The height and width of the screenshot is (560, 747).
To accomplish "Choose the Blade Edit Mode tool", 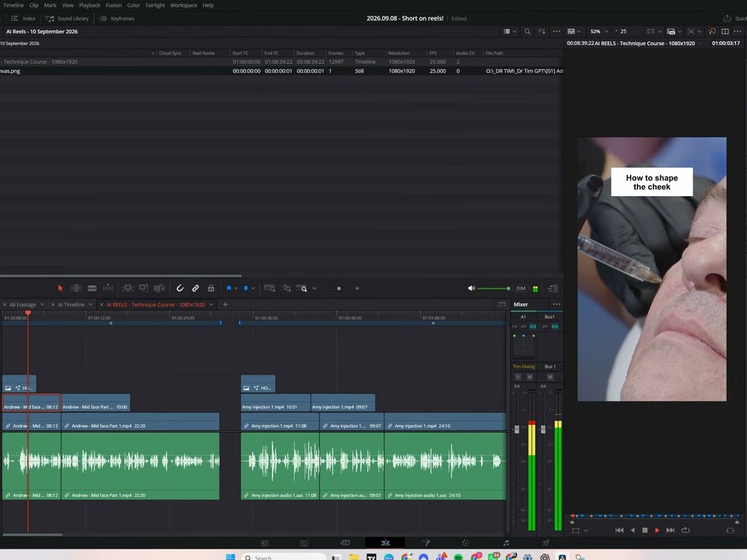I will pyautogui.click(x=92, y=288).
